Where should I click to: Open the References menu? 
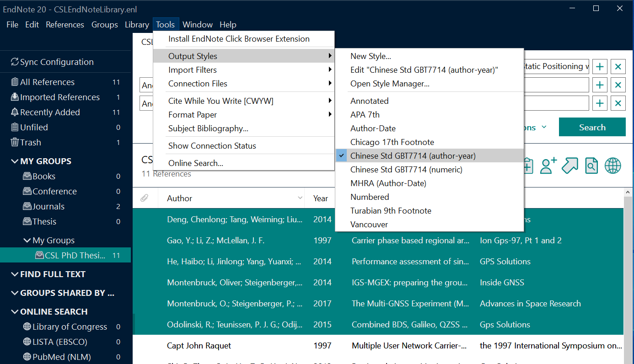[65, 25]
